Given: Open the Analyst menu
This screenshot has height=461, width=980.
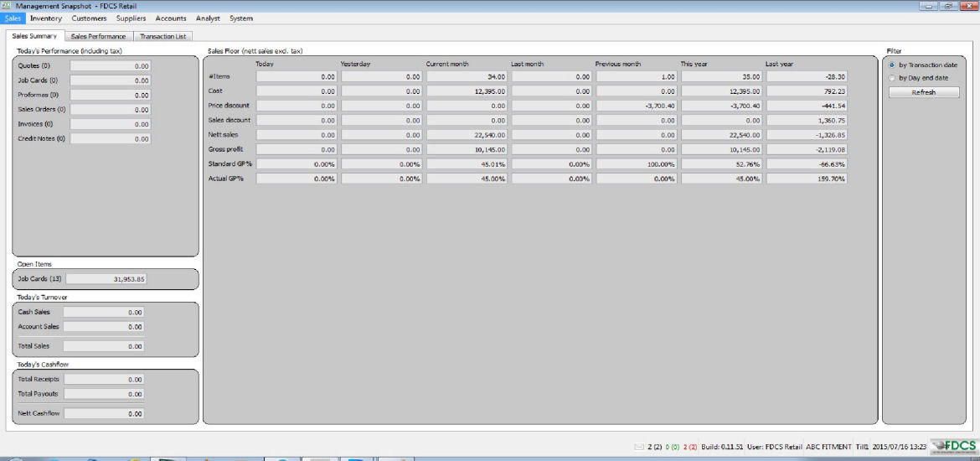Looking at the screenshot, I should [207, 18].
